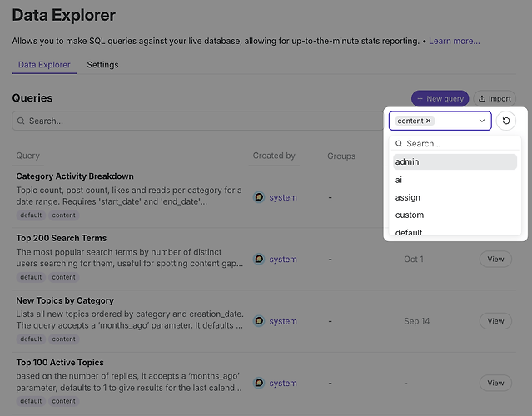Screen dimensions: 532x416
Task: Open the Data Explorer tab
Action: (44, 65)
